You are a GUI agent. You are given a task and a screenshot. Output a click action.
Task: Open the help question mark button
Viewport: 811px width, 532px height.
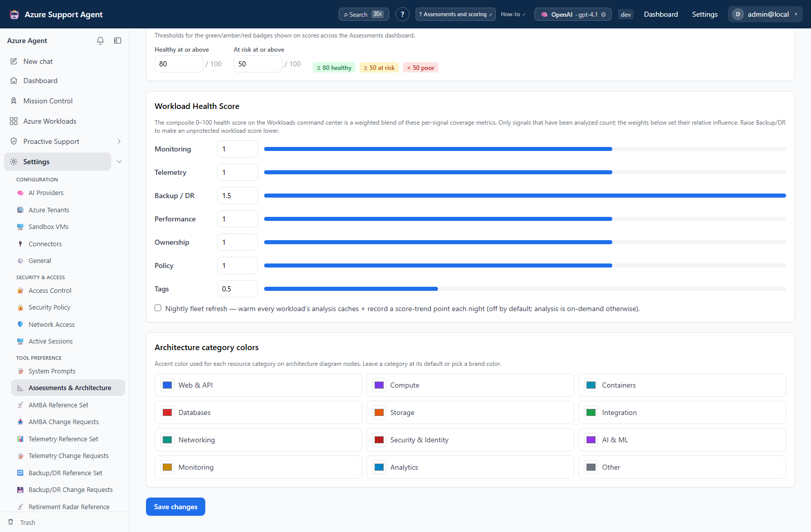coord(402,14)
